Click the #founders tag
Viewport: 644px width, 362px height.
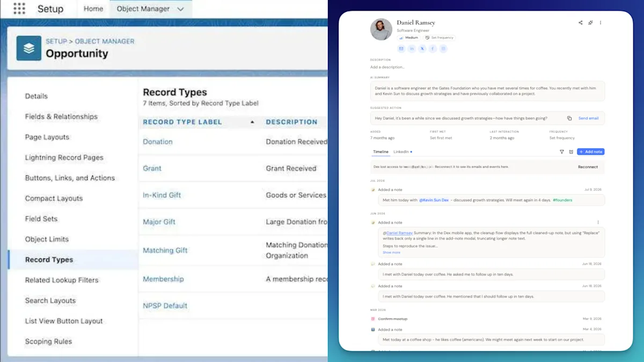coord(562,200)
